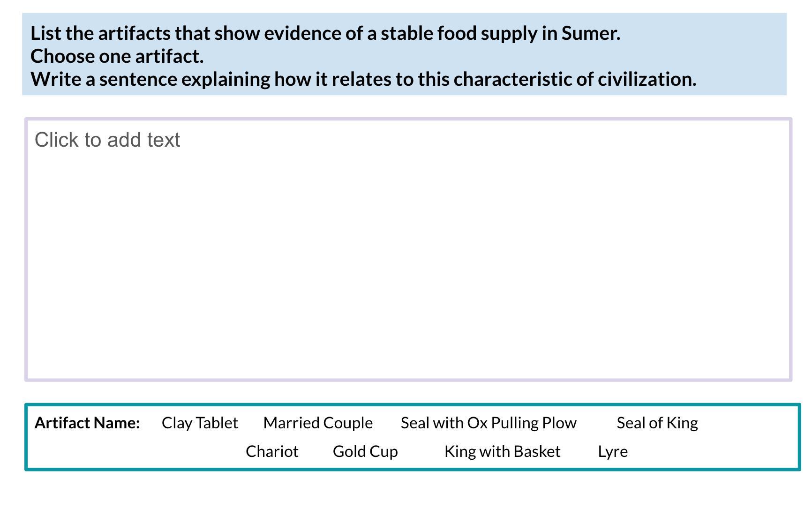
Task: Select the King with Basket artifact name
Action: 502,451
